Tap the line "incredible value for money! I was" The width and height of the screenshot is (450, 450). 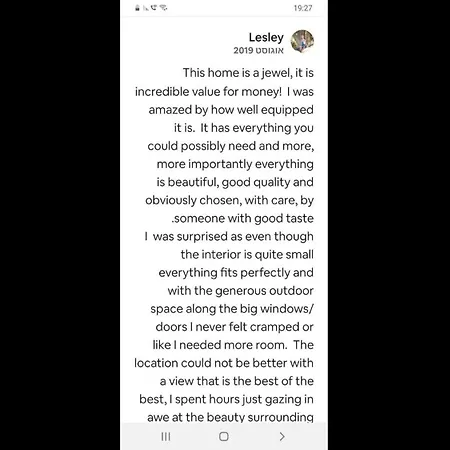224,91
